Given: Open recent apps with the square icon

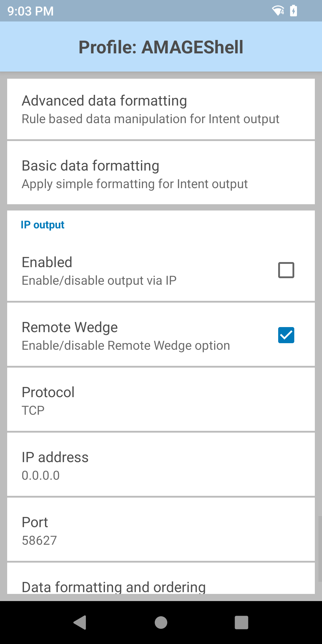Looking at the screenshot, I should (x=241, y=623).
